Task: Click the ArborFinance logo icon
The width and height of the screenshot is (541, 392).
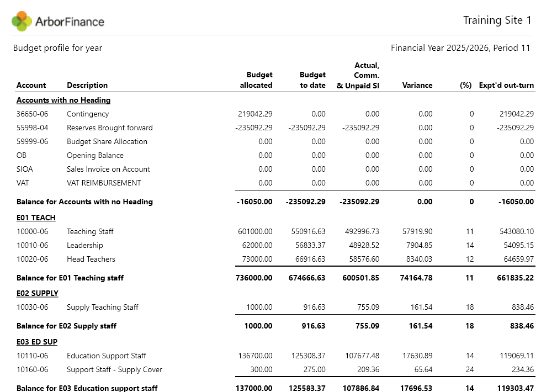Action: point(22,21)
